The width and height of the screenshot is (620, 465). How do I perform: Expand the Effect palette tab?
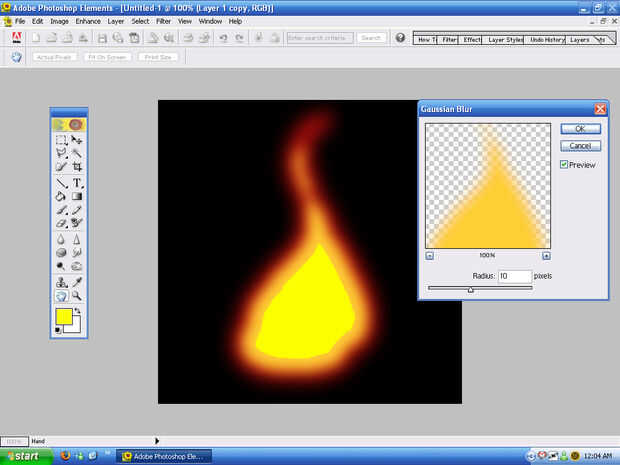coord(472,40)
